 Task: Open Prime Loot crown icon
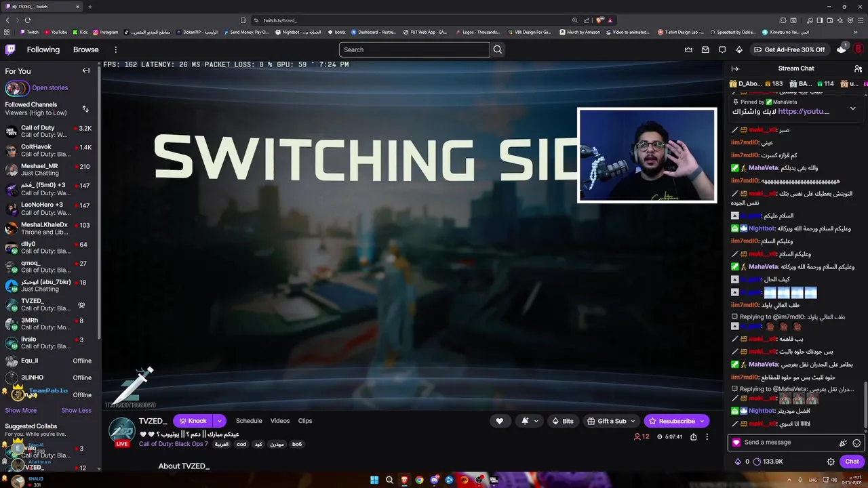pyautogui.click(x=688, y=49)
